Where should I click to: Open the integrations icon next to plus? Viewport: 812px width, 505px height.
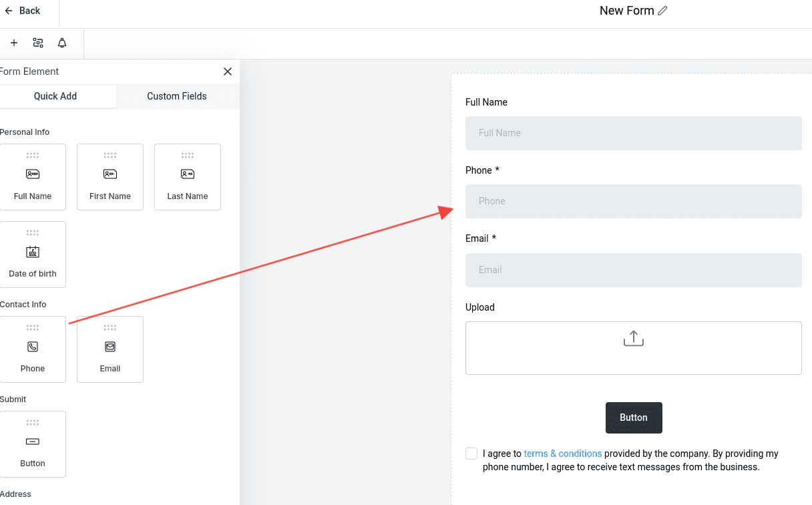click(x=37, y=42)
